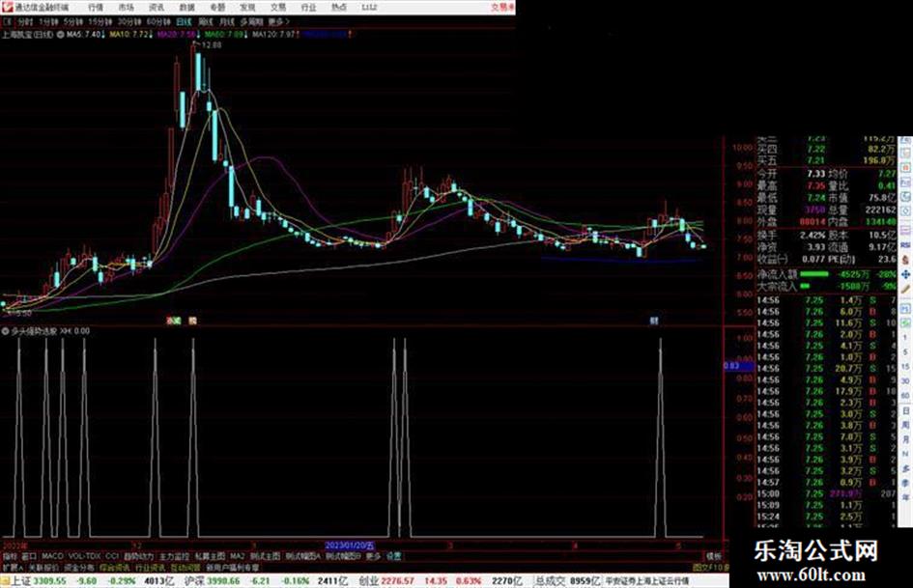
Task: Open the 资金分布 tab
Action: point(78,567)
